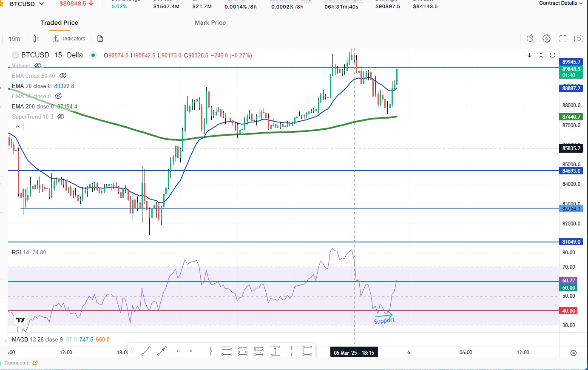Select the Trend Line drawing tool
The height and width of the screenshot is (370, 588).
(146, 350)
